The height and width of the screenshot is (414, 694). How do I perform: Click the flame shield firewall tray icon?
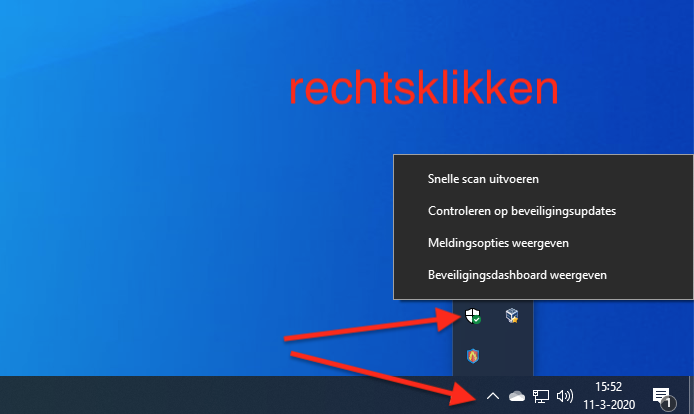pos(473,354)
